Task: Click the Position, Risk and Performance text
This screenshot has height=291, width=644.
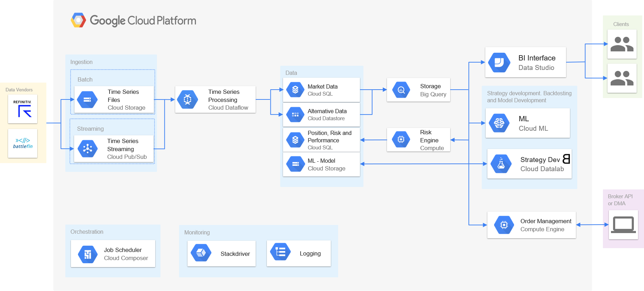Action: click(329, 136)
